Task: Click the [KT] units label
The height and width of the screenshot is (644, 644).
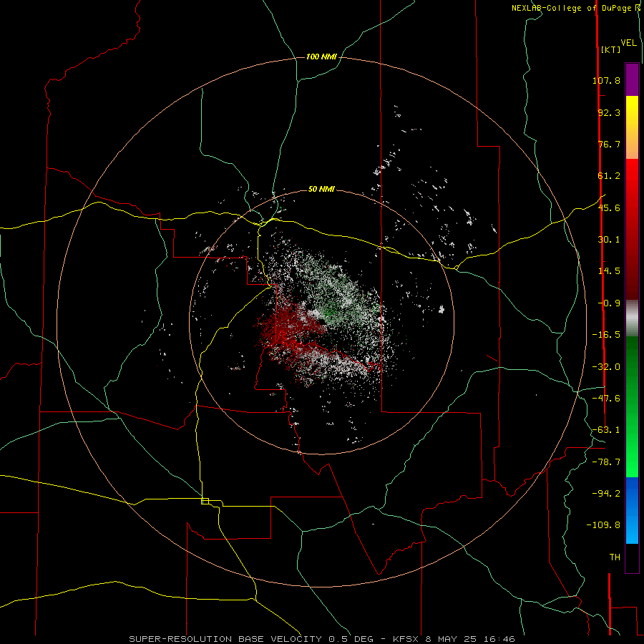Action: tap(611, 49)
